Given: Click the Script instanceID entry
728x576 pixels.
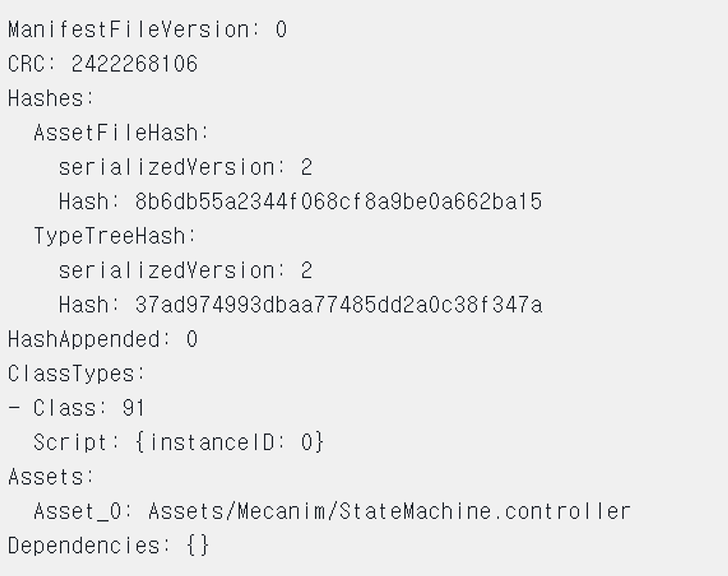Looking at the screenshot, I should pos(179,442).
